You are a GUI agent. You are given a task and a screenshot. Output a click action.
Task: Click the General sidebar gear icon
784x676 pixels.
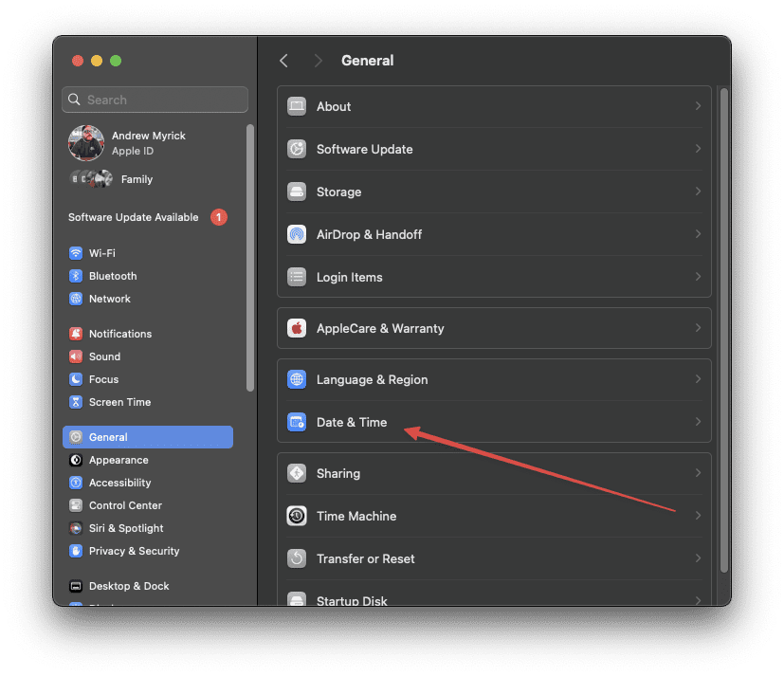coord(76,437)
